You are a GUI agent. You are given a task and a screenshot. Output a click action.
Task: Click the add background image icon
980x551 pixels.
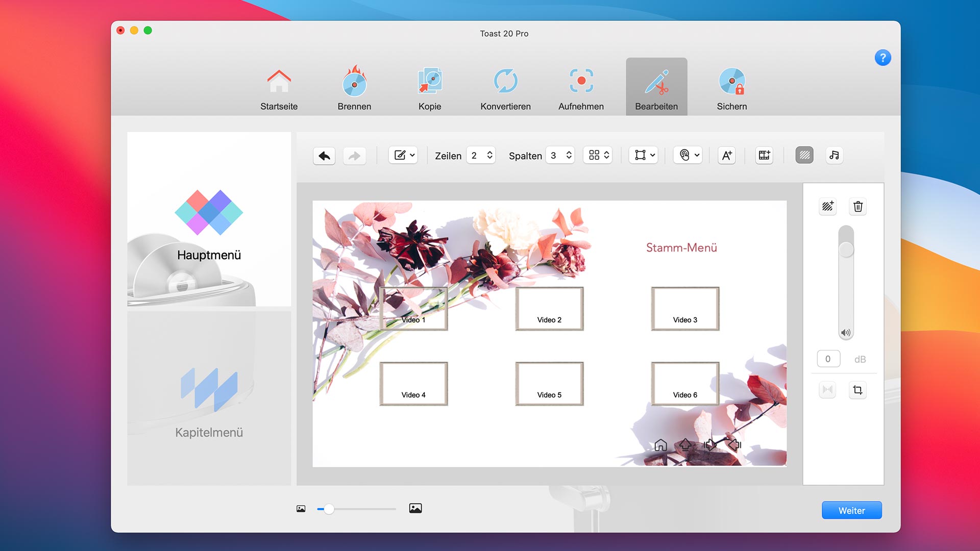coord(827,207)
